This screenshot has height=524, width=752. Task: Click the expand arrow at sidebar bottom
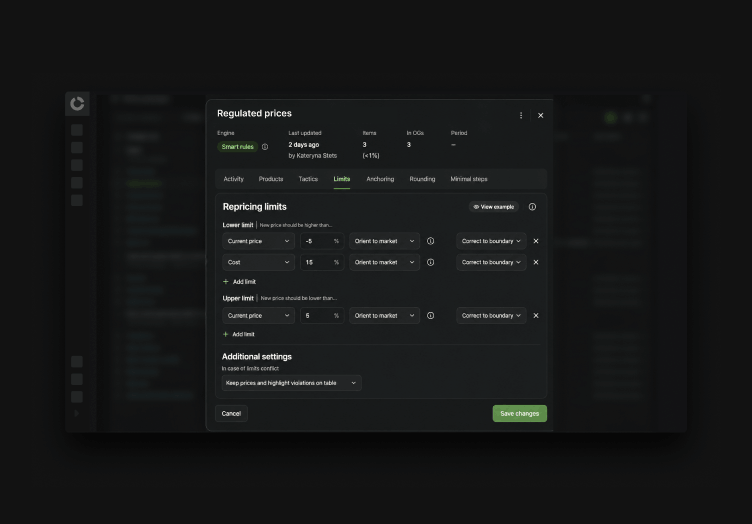[x=76, y=413]
